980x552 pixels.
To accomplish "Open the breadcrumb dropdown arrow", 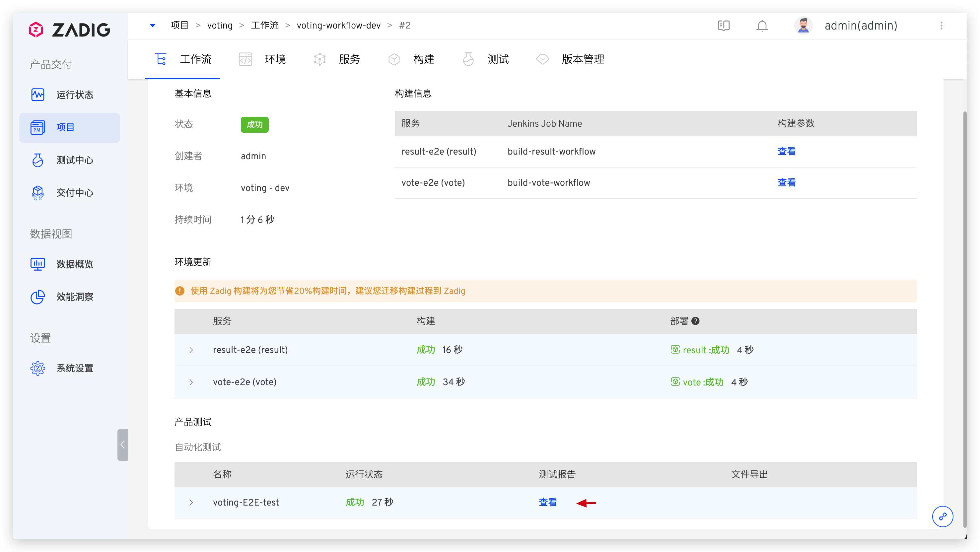I will click(x=153, y=26).
